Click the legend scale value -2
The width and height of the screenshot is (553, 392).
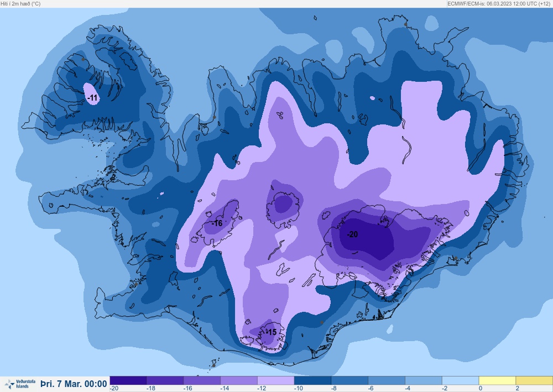445,388
